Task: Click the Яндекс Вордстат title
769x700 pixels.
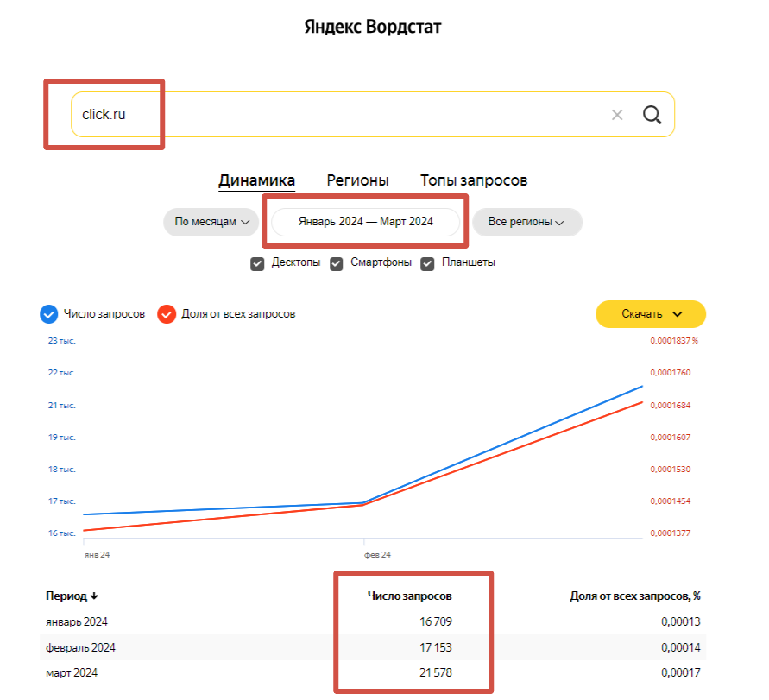Action: tap(373, 27)
